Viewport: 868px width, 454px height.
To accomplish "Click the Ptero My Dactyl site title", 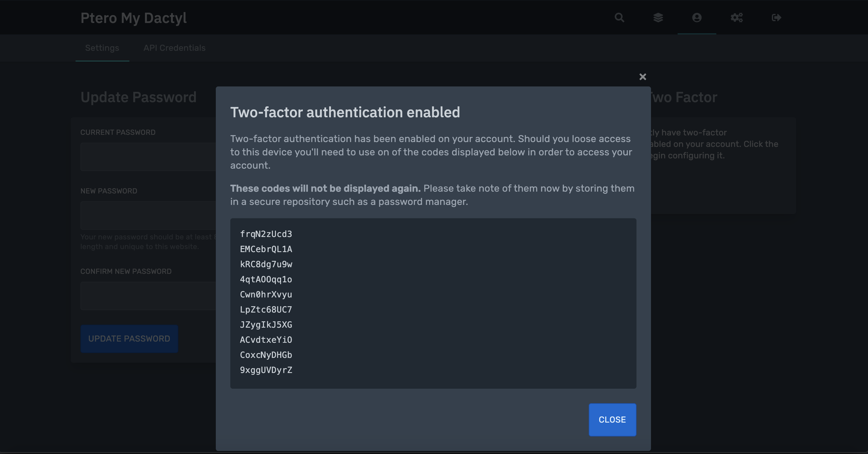I will click(x=134, y=18).
